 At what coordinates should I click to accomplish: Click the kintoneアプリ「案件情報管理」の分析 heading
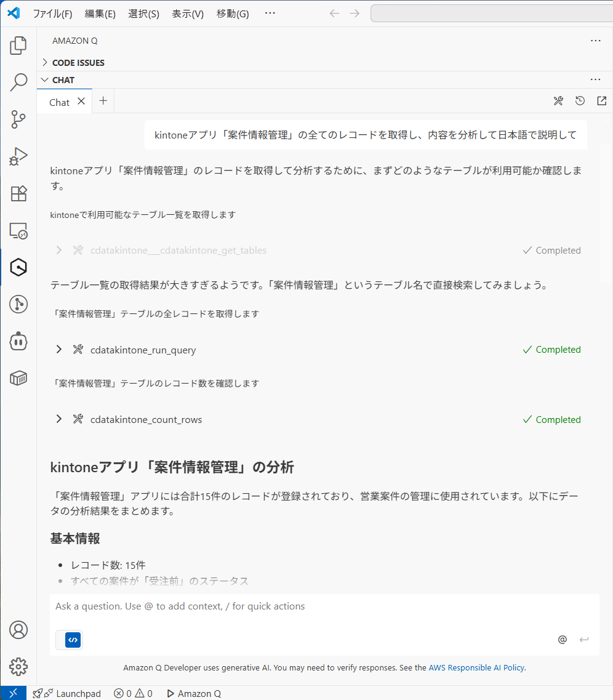point(172,467)
